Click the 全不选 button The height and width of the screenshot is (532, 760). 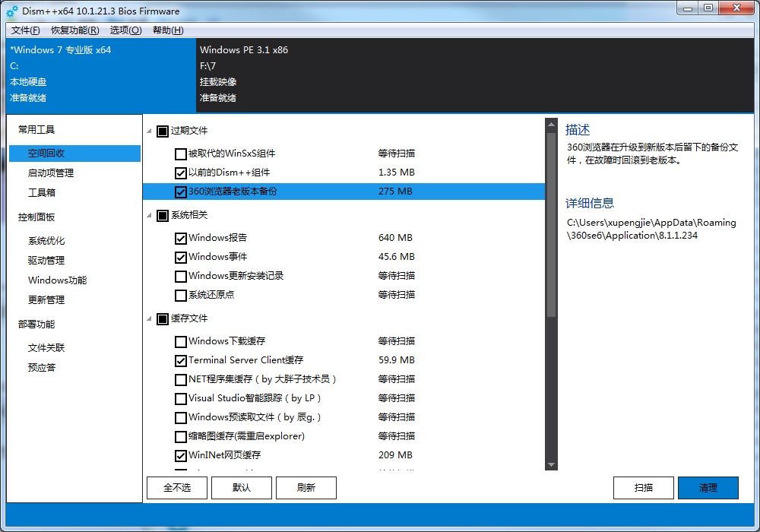tap(176, 487)
